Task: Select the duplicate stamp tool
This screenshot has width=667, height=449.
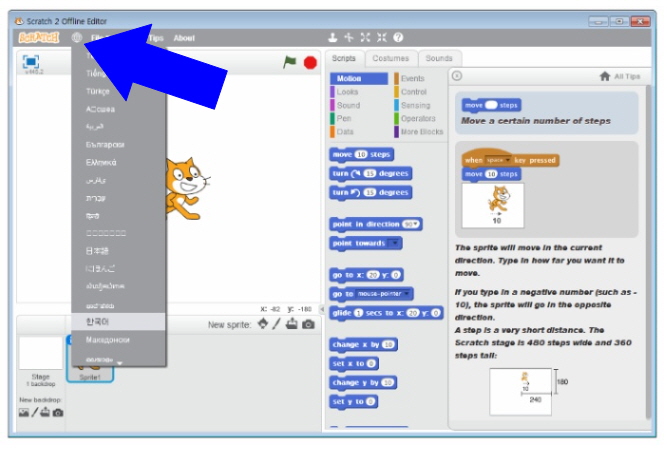Action: tap(333, 38)
